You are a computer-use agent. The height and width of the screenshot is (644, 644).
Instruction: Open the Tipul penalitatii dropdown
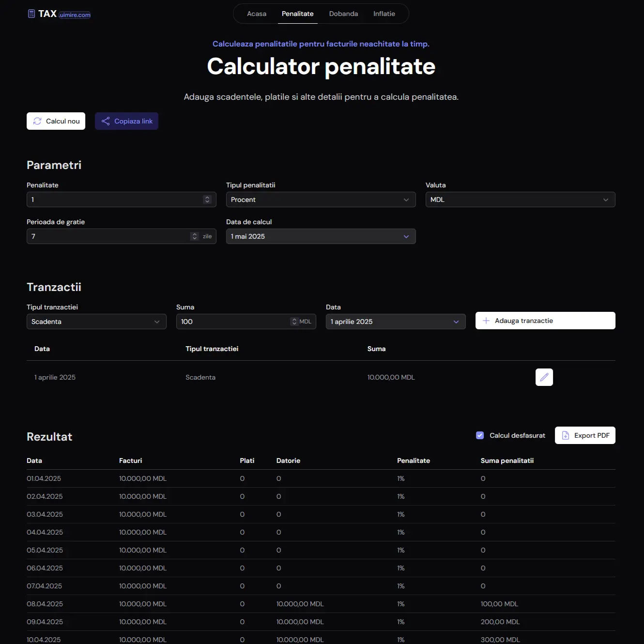(x=321, y=199)
